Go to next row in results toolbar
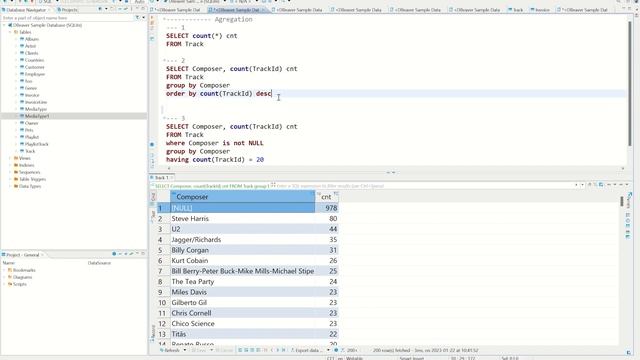The height and width of the screenshot is (360, 640). (278, 350)
